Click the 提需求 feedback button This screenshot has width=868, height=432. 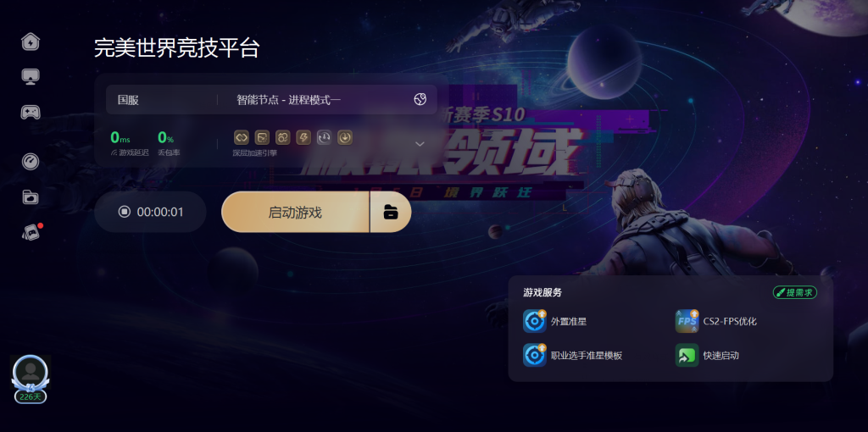[795, 292]
